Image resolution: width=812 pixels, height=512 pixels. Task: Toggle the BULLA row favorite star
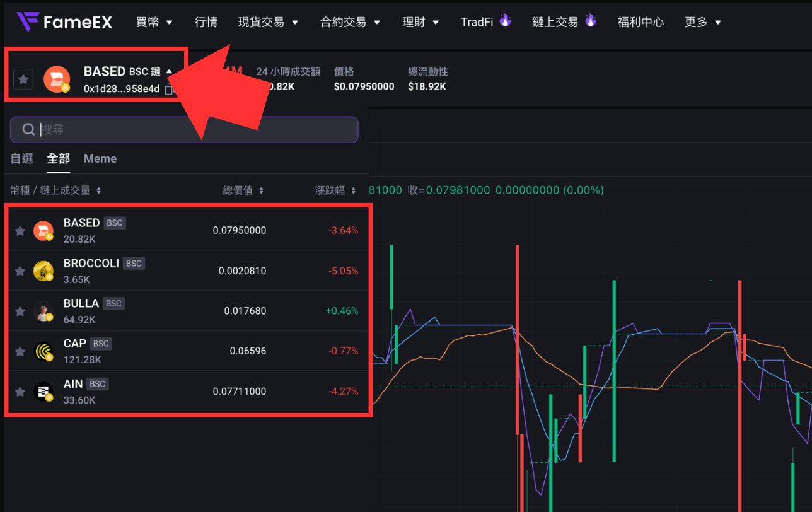pyautogui.click(x=20, y=311)
